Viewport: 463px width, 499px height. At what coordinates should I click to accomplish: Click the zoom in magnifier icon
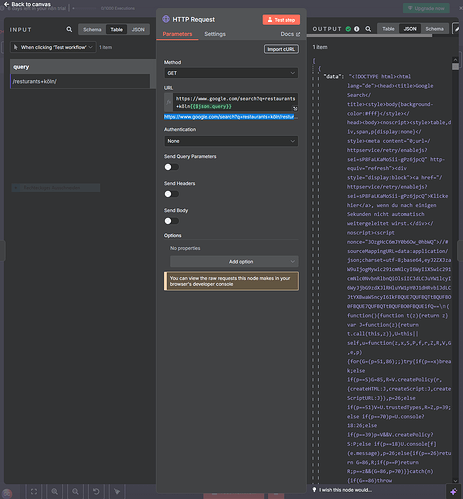coord(55,491)
